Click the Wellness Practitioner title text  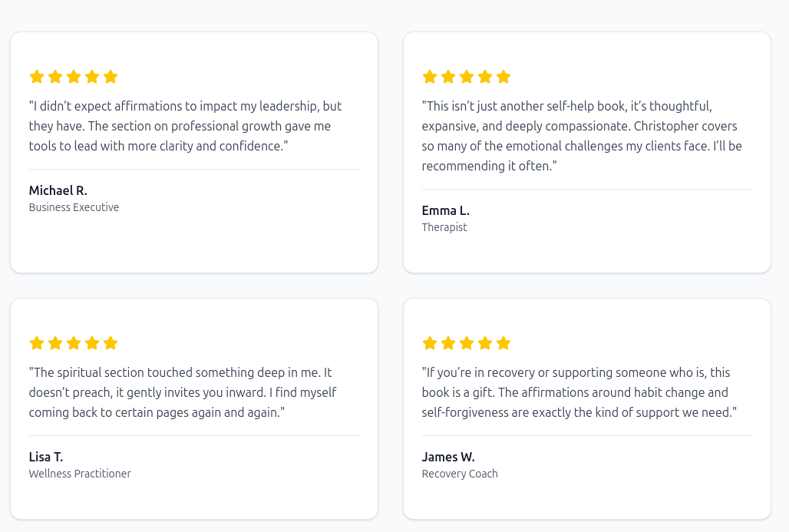80,474
